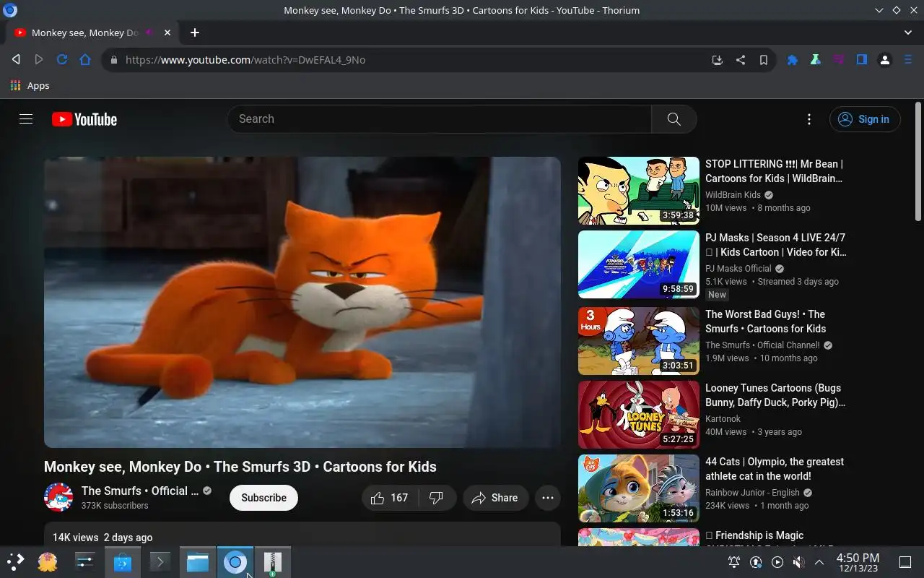This screenshot has height=578, width=924.
Task: Open the Mr Bean STOP LITTERING thumbnail
Action: (x=639, y=191)
